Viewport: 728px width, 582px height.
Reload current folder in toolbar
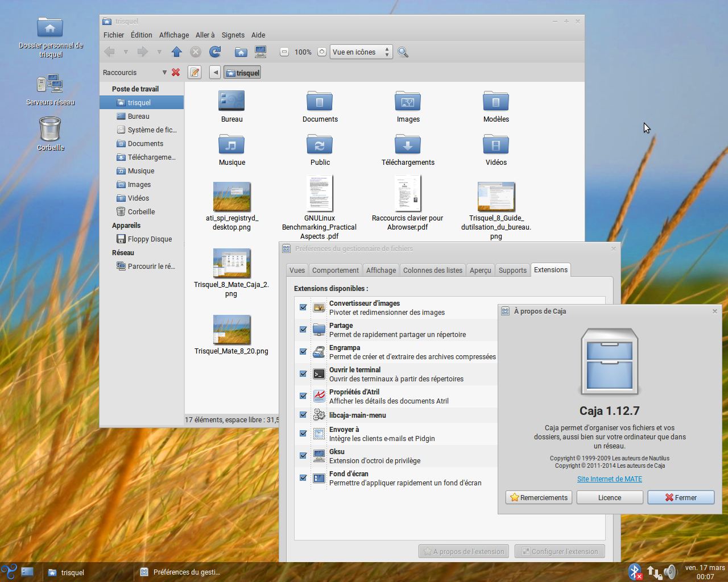(x=215, y=52)
